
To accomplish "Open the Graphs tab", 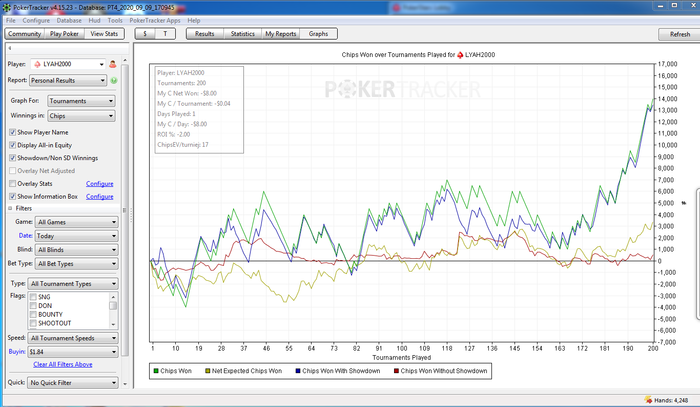I will point(318,34).
